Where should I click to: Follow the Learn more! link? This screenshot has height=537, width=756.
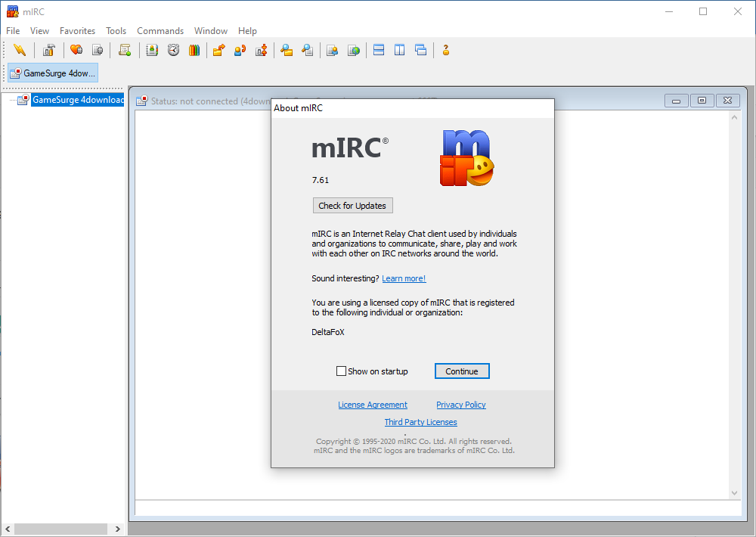tap(404, 278)
